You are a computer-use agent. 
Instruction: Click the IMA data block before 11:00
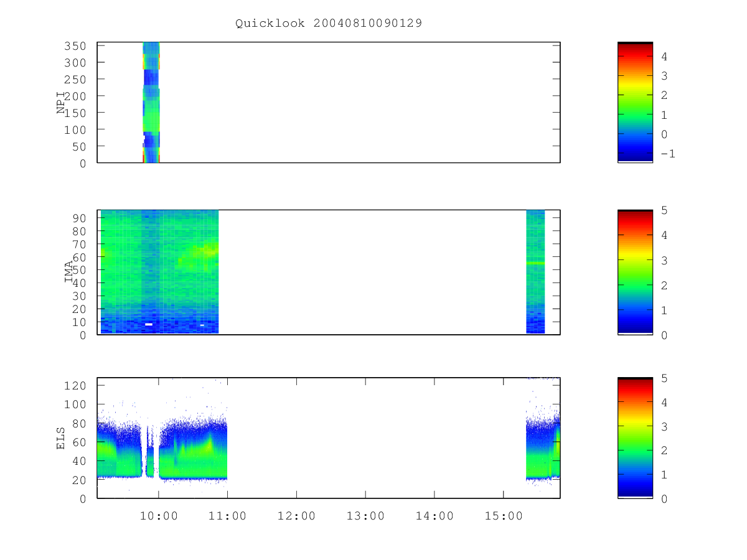click(159, 272)
